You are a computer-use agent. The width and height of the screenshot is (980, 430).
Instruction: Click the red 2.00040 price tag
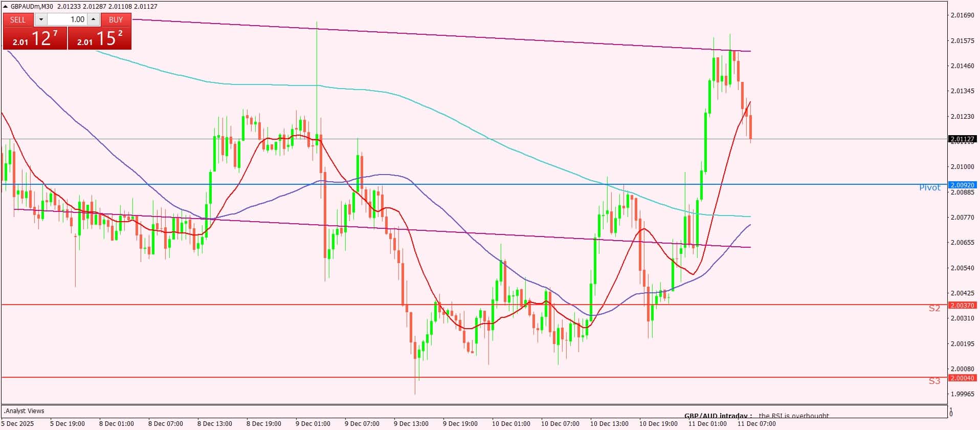(x=962, y=378)
